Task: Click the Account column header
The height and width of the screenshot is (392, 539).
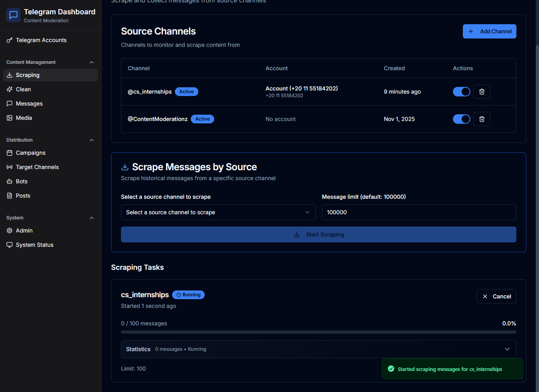Action: pyautogui.click(x=277, y=68)
